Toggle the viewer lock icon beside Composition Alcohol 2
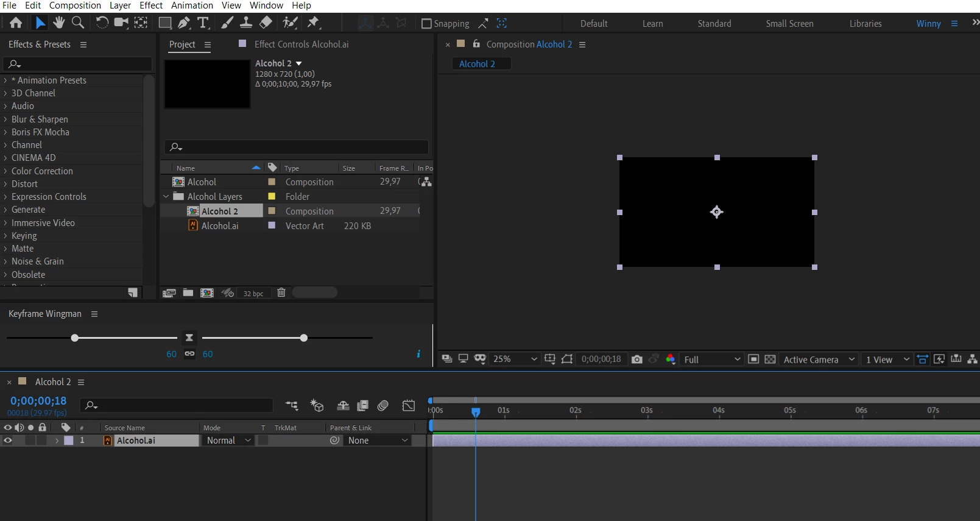The image size is (980, 521). [476, 44]
